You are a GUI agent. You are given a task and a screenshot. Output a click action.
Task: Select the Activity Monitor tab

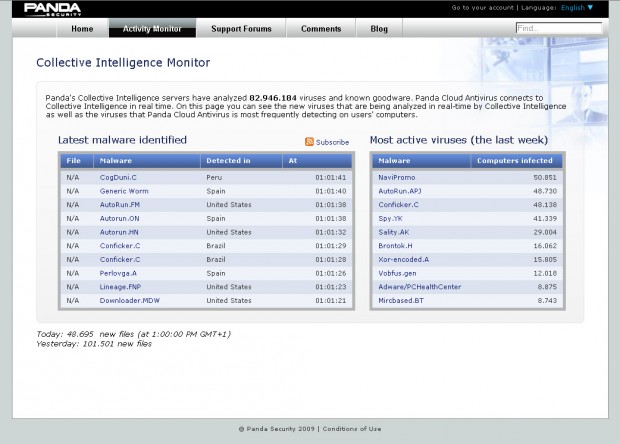point(152,28)
